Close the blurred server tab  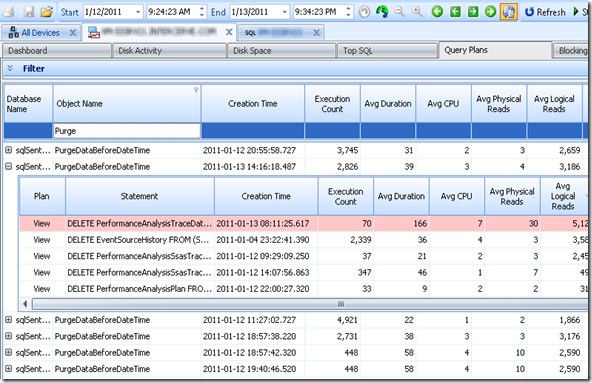coord(229,32)
